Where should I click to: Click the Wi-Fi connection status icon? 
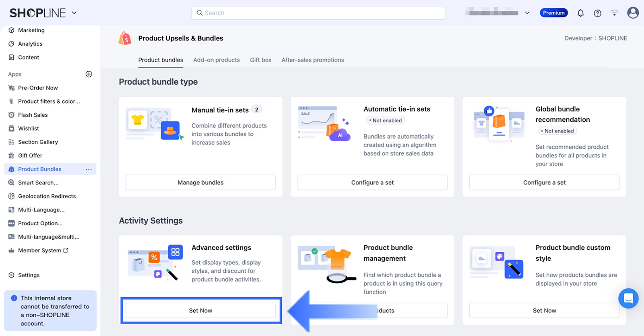click(x=614, y=13)
